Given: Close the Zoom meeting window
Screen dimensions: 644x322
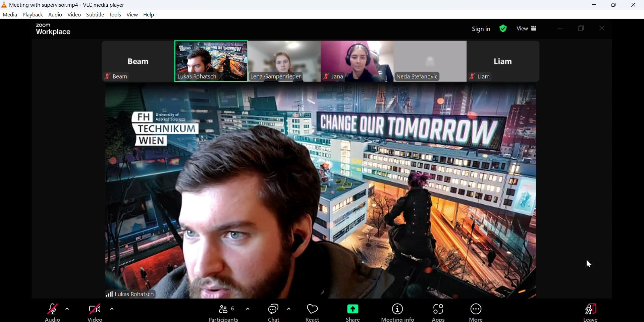Looking at the screenshot, I should pos(602,29).
